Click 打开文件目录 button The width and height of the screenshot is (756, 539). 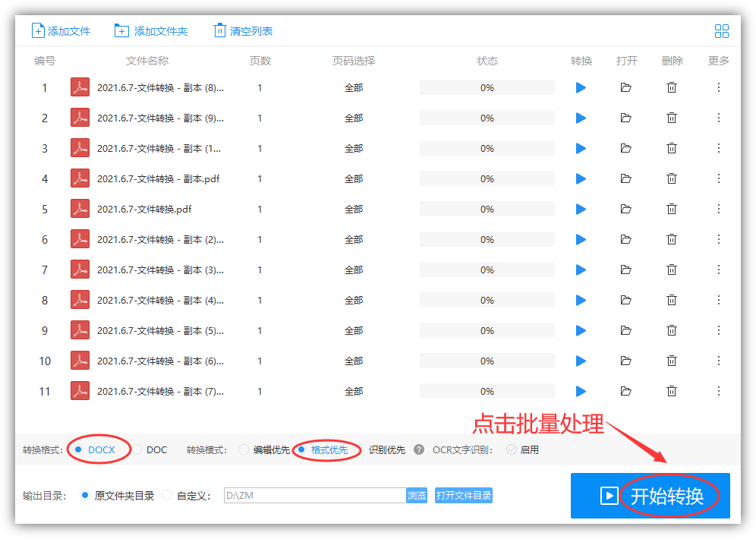tap(464, 496)
